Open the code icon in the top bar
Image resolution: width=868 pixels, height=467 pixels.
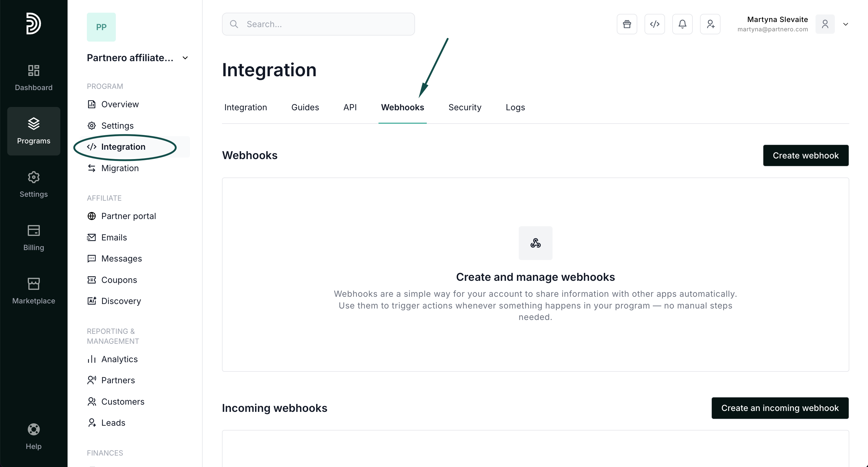pos(654,24)
